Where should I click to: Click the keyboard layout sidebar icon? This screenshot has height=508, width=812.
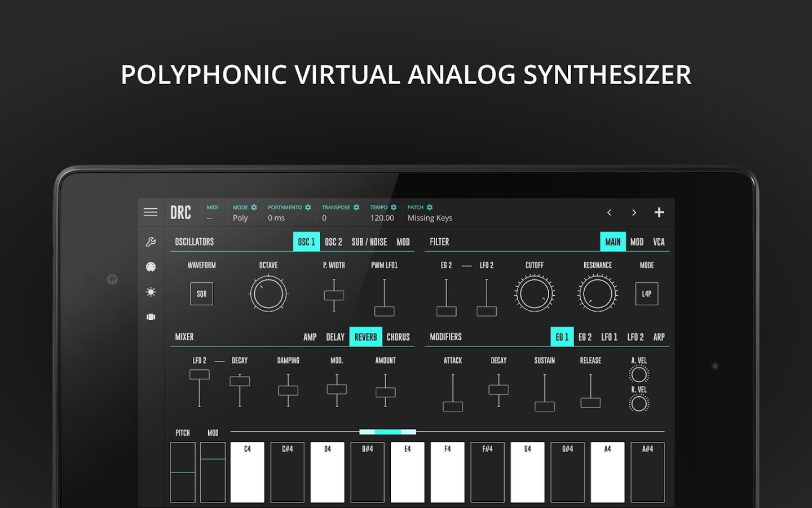151,317
